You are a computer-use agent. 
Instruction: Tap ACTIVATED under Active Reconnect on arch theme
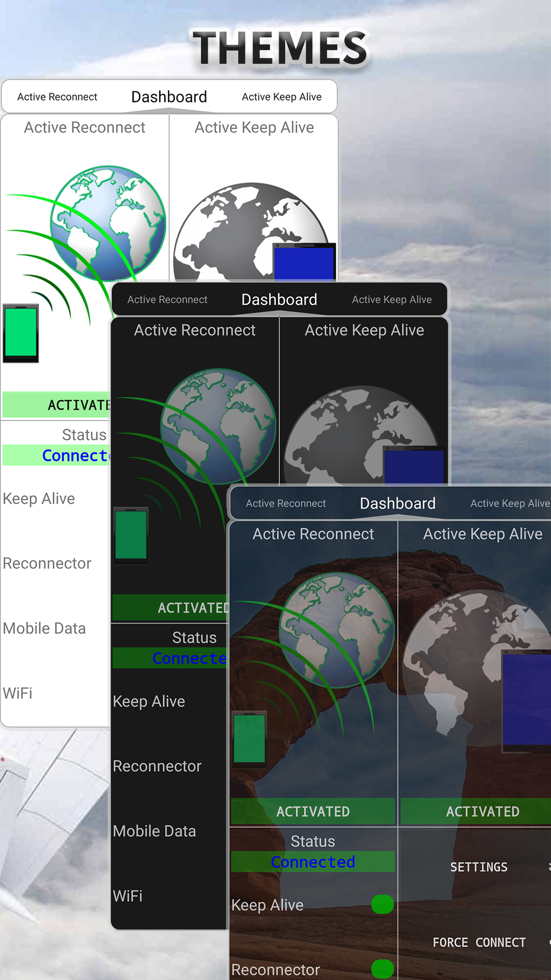coord(313,812)
